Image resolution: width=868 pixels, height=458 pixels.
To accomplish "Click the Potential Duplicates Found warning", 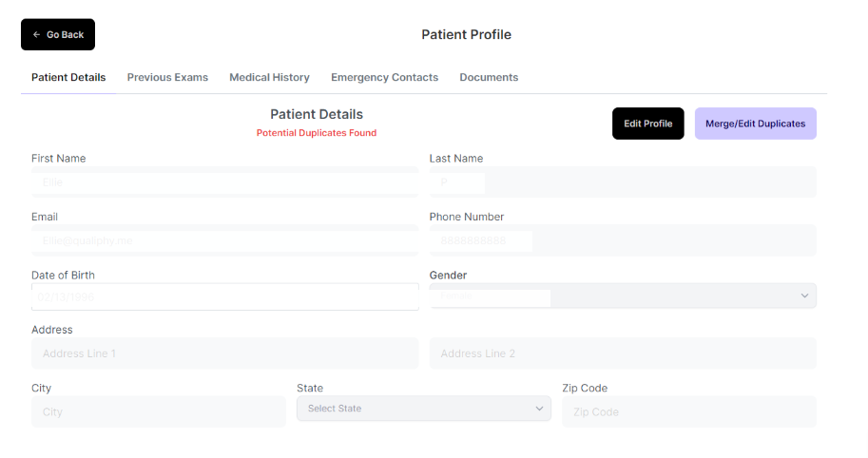I will pyautogui.click(x=316, y=133).
